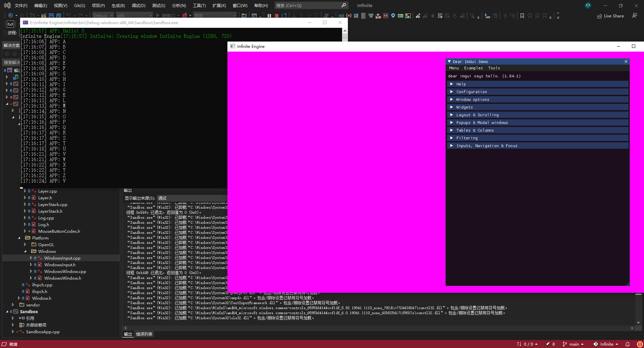Click the orange braces toolbar icon
The image size is (644, 348).
[x=349, y=16]
